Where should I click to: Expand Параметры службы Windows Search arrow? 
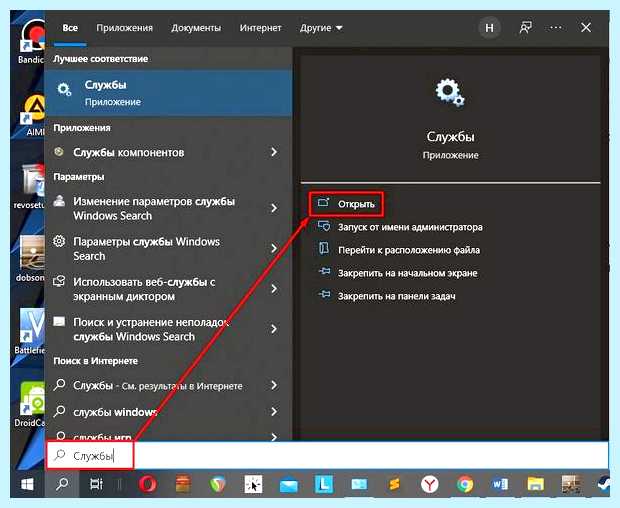pyautogui.click(x=274, y=248)
